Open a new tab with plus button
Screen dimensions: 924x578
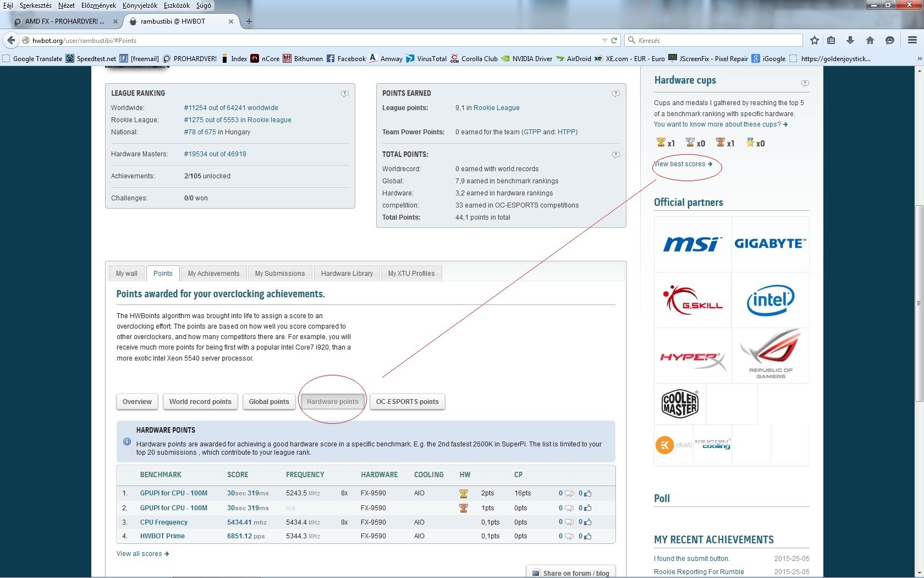(x=249, y=21)
